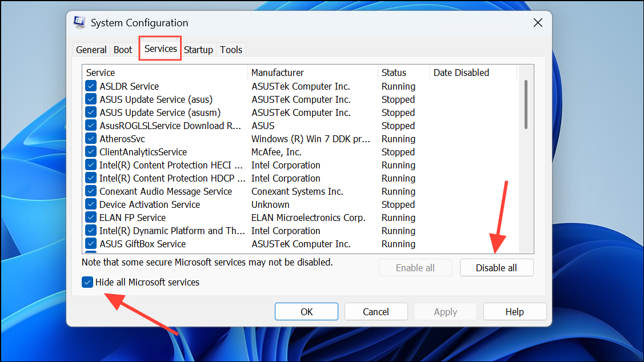Uncheck Intel(R) Dynamic Platform checkbox
The image size is (644, 362).
(91, 231)
